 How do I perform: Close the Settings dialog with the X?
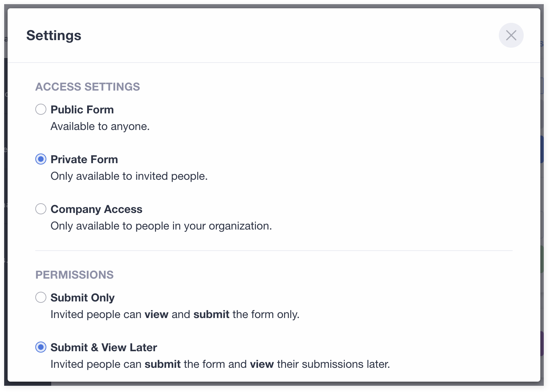[x=511, y=35]
